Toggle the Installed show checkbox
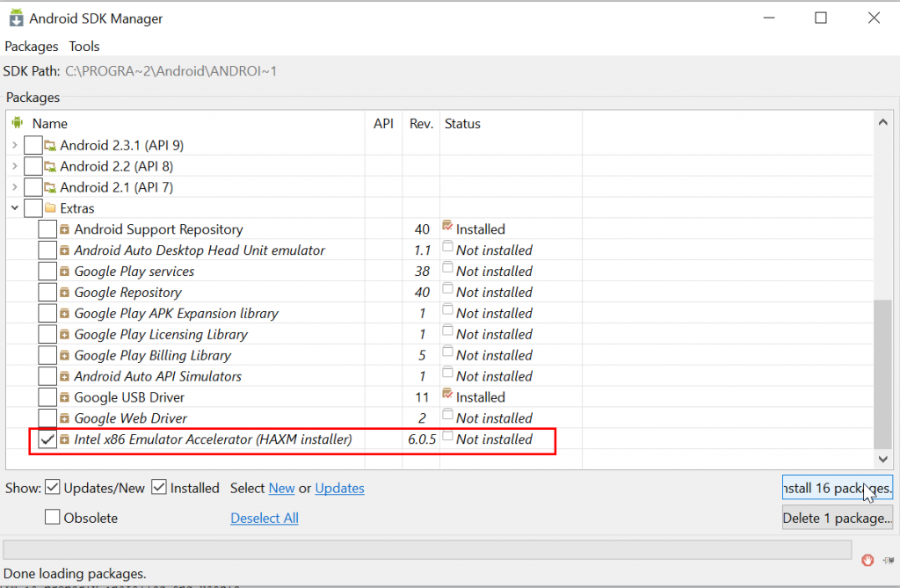 [x=159, y=488]
